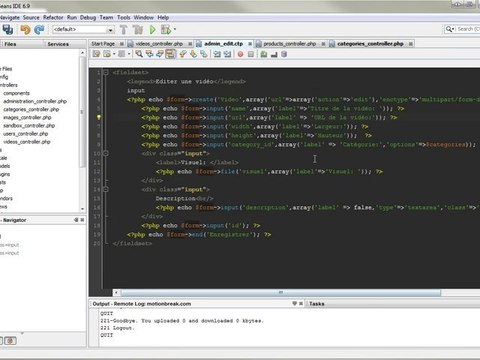Open the Source menu
The height and width of the screenshot is (360, 480).
tap(31, 17)
